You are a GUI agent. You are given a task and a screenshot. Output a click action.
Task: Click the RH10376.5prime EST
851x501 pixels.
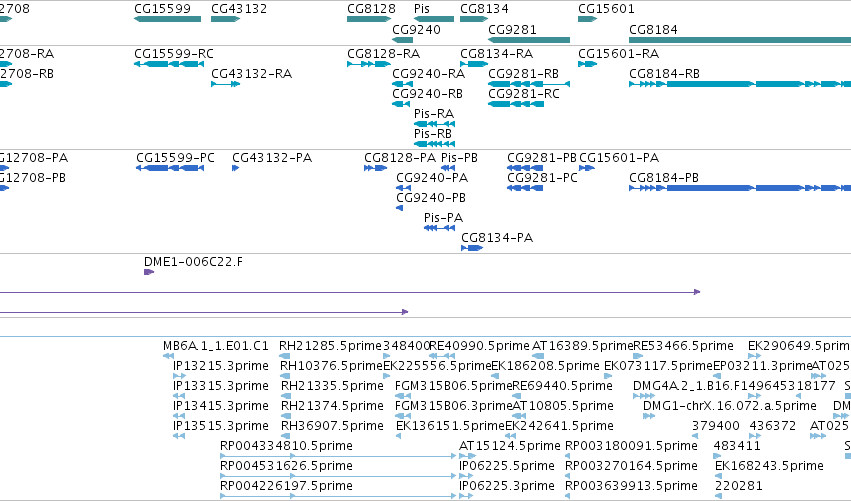pyautogui.click(x=285, y=376)
